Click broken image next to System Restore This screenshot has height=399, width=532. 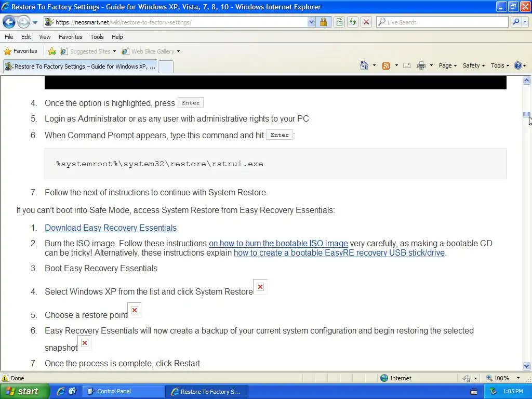point(260,287)
